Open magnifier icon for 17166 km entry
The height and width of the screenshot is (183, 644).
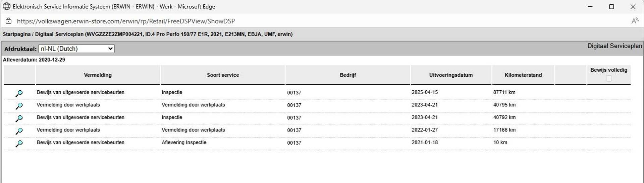tap(19, 131)
